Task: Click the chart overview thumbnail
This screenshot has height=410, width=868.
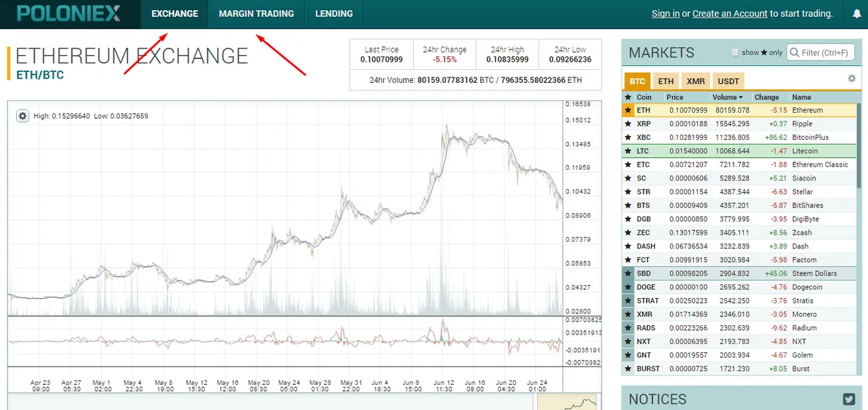Action: coord(568,403)
